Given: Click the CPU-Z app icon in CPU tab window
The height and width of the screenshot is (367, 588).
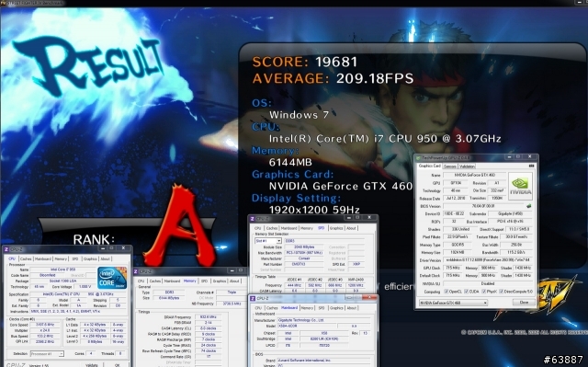Looking at the screenshot, I should [6, 249].
